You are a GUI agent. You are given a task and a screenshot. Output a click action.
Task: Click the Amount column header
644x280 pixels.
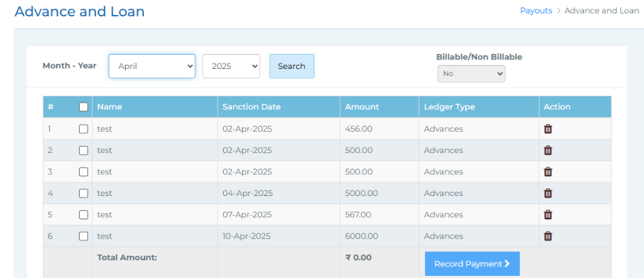(x=362, y=107)
